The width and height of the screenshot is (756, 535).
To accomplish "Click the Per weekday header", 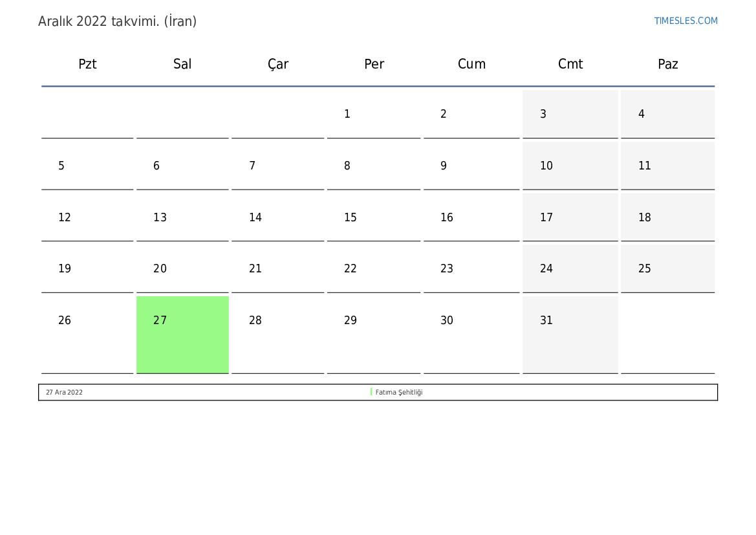I will 374,64.
